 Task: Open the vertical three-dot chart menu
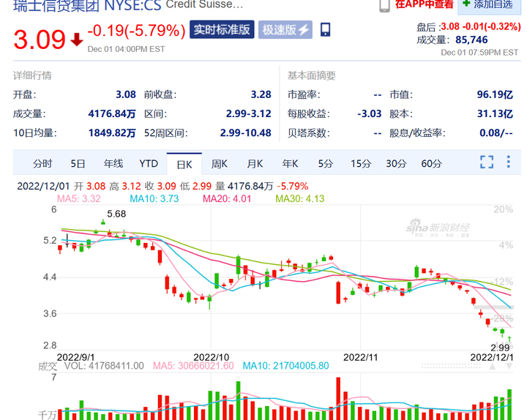tap(508, 162)
